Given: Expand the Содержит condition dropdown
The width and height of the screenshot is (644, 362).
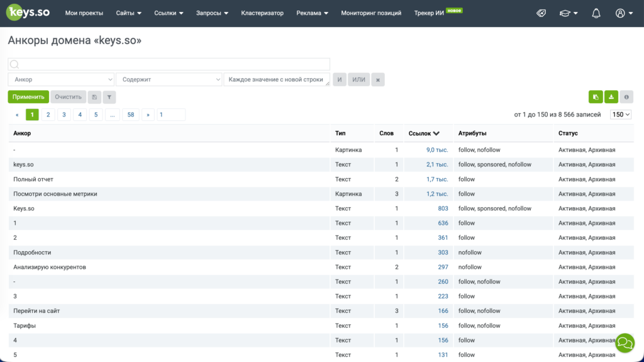Looking at the screenshot, I should coord(169,79).
